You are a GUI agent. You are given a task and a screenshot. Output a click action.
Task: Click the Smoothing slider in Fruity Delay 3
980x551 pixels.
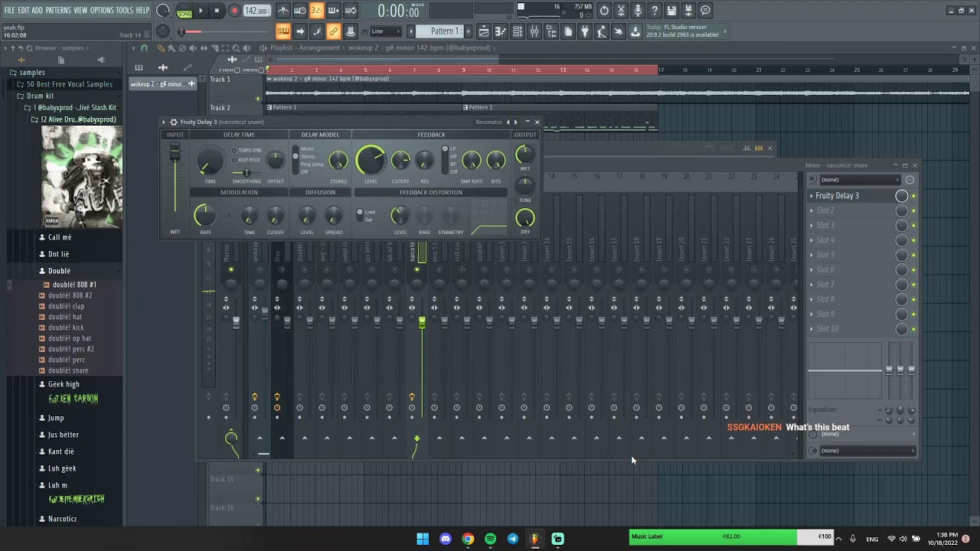tap(245, 172)
